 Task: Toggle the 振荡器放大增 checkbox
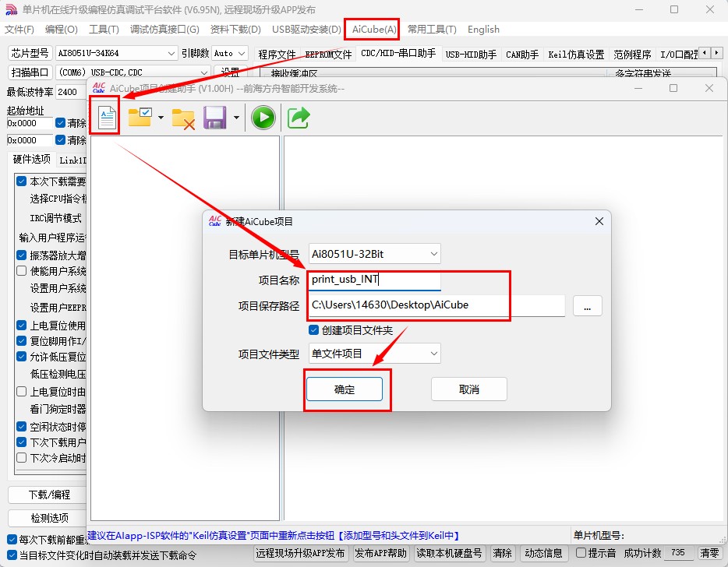click(x=21, y=255)
